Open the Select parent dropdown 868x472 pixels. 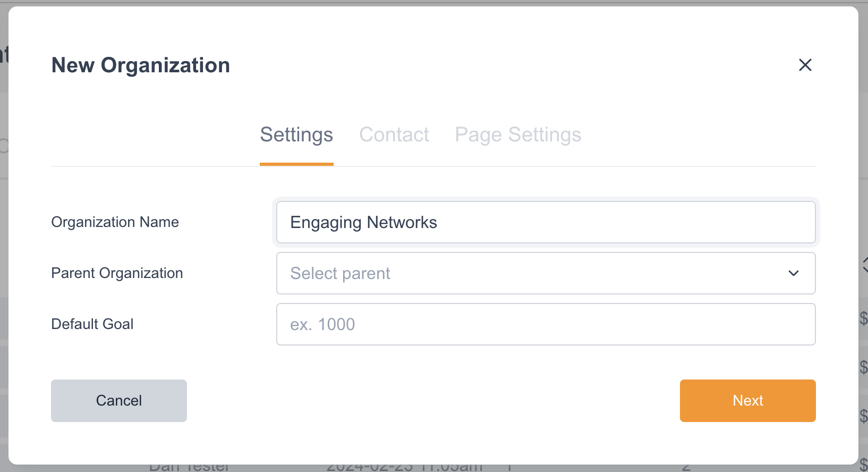click(x=531, y=273)
